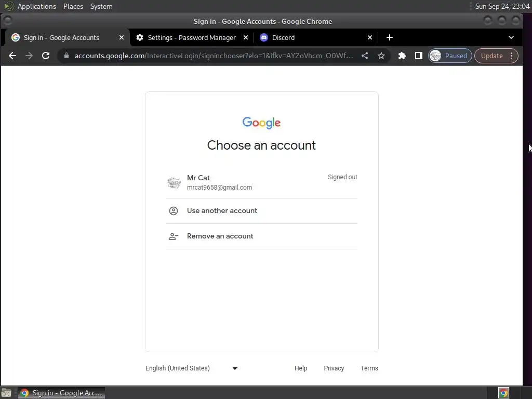532x399 pixels.
Task: Open the Extensions puzzle icon
Action: [x=402, y=56]
